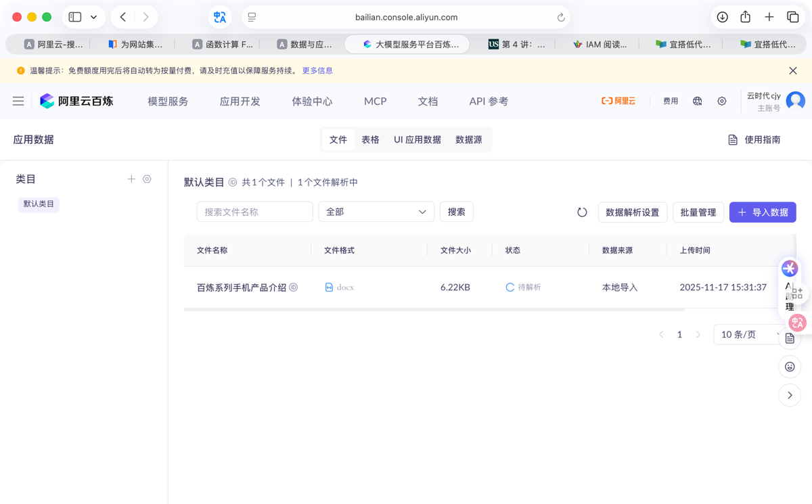Open the 全部 filter dropdown
812x504 pixels.
click(x=376, y=212)
